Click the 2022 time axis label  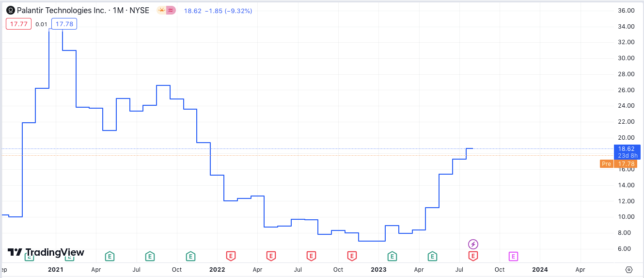[217, 269]
